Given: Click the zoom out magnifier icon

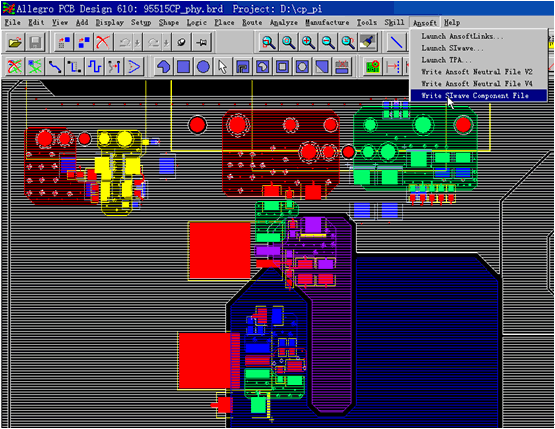Looking at the screenshot, I should tap(328, 42).
